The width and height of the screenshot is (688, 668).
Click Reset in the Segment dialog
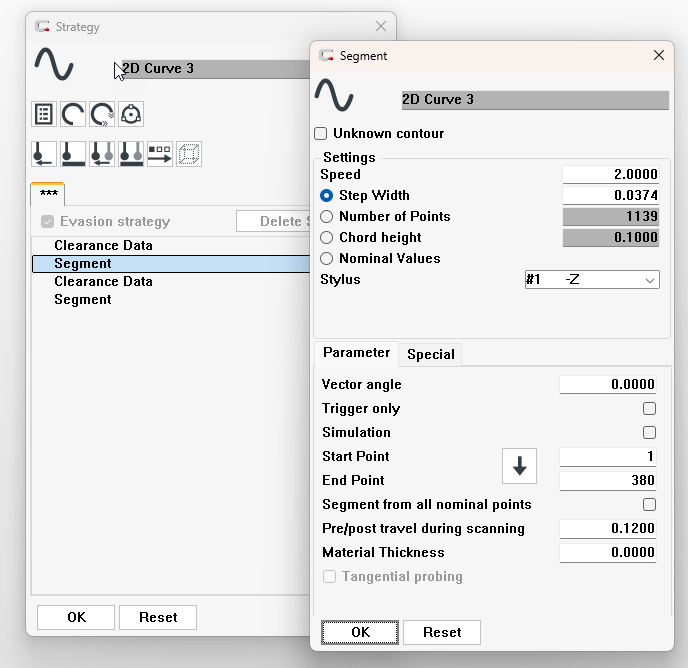(x=442, y=632)
